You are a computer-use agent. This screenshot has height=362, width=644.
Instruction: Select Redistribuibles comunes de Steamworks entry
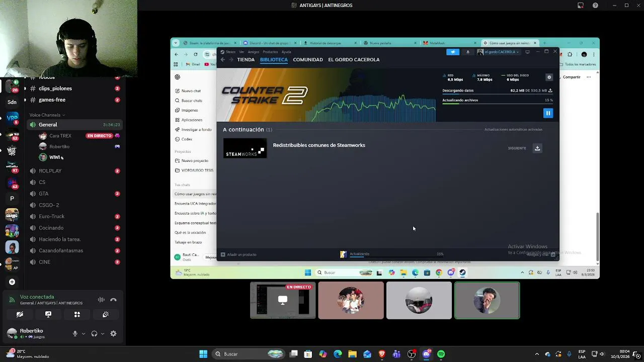[x=319, y=145]
